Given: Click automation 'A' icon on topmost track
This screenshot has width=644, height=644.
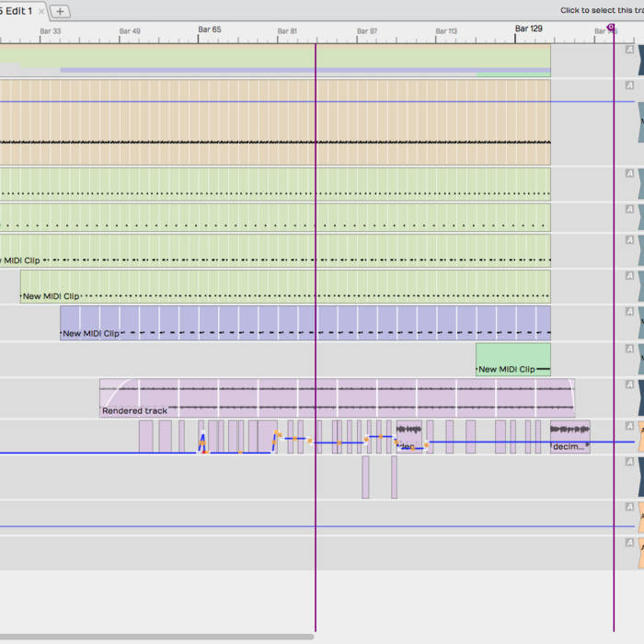Looking at the screenshot, I should pyautogui.click(x=630, y=50).
